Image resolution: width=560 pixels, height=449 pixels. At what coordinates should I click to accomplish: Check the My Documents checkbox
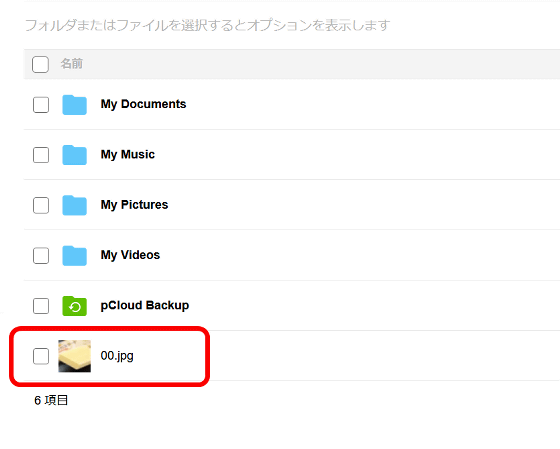pyautogui.click(x=41, y=105)
